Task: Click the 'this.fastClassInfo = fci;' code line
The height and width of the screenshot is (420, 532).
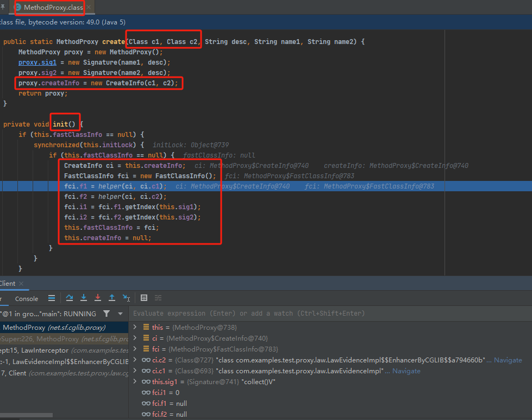Action: point(111,228)
